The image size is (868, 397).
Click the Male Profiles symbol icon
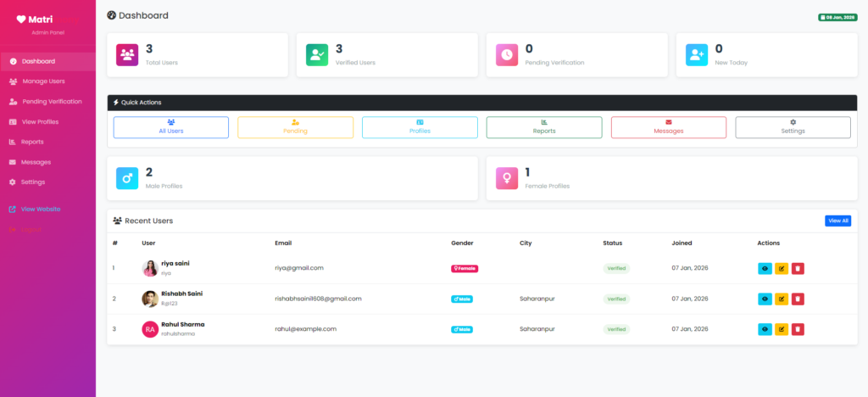(x=127, y=178)
